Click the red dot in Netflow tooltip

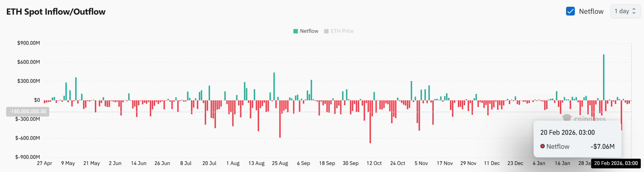[542, 146]
